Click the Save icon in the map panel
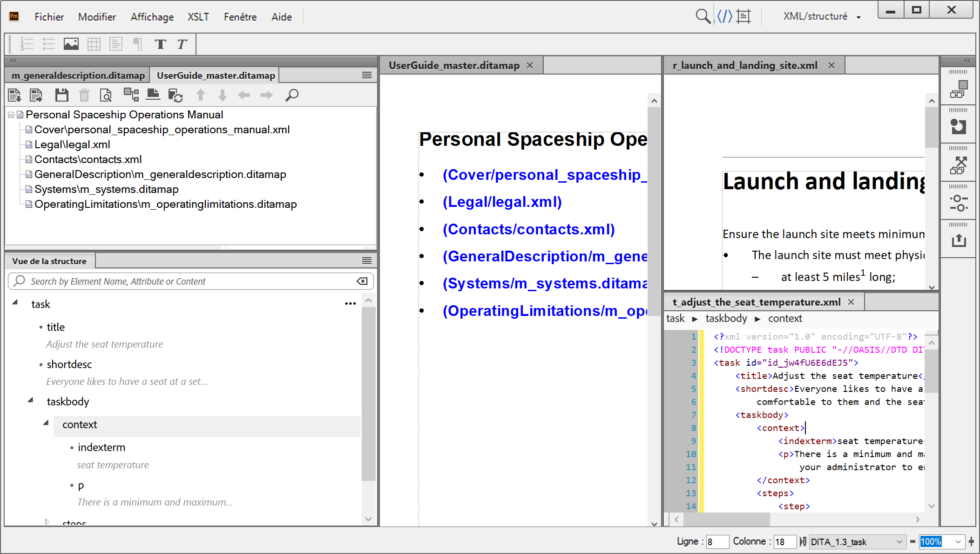Viewport: 980px width, 554px height. pyautogui.click(x=61, y=95)
